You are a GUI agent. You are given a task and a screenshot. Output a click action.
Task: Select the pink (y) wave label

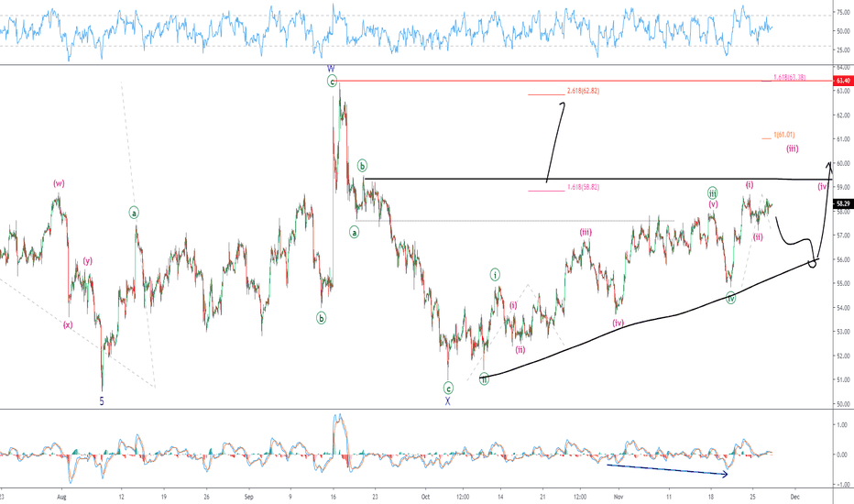(x=88, y=261)
